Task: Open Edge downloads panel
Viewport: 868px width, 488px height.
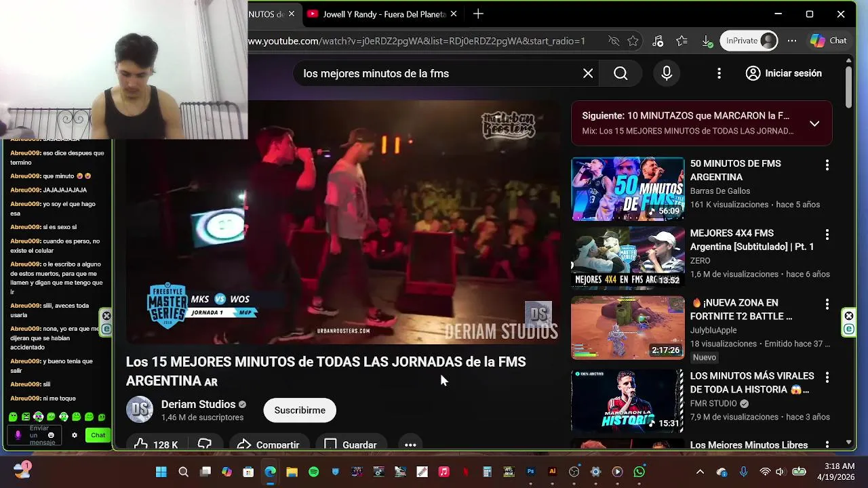Action: pyautogui.click(x=706, y=41)
